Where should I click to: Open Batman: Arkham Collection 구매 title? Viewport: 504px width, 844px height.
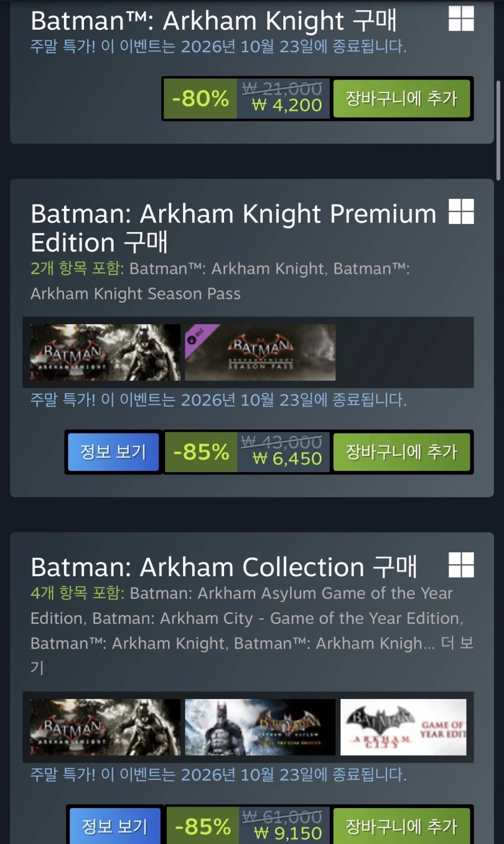224,567
